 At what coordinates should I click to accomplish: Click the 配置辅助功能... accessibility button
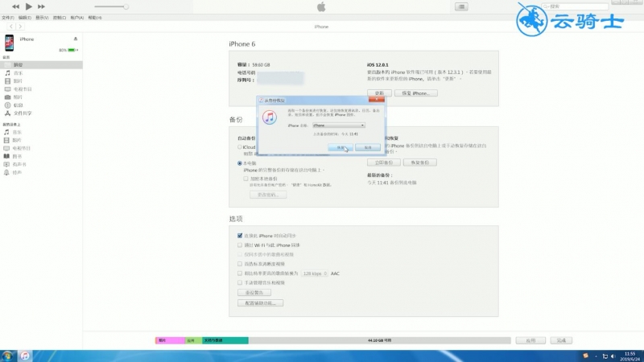click(260, 303)
